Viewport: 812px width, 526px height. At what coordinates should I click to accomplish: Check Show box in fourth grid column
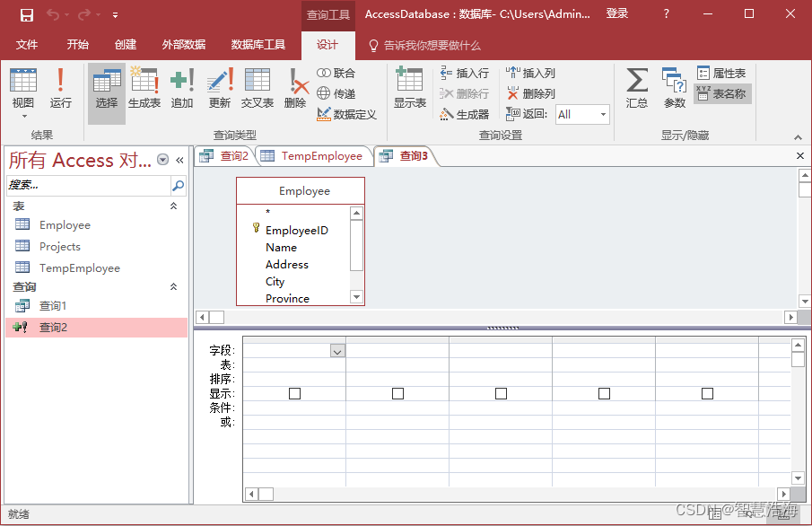[x=604, y=394]
